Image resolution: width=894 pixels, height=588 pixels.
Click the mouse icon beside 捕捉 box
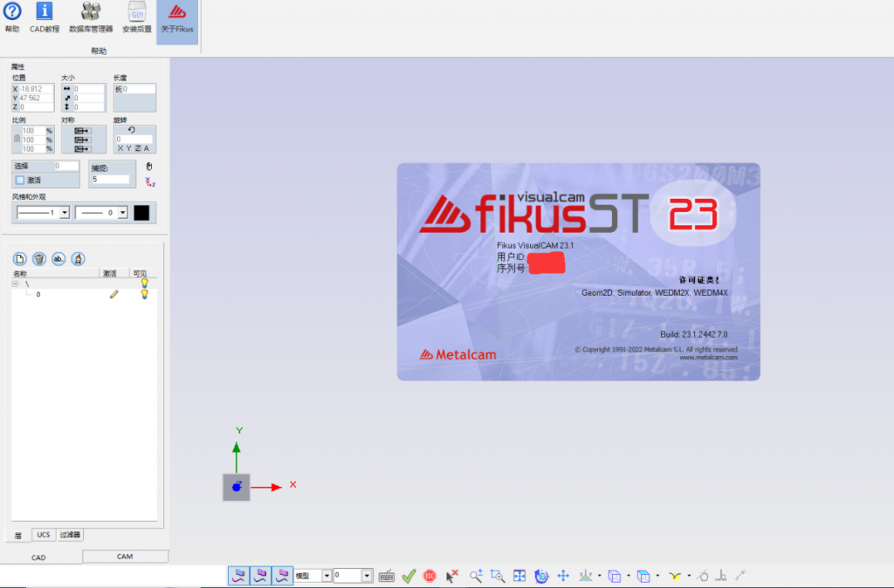point(149,167)
